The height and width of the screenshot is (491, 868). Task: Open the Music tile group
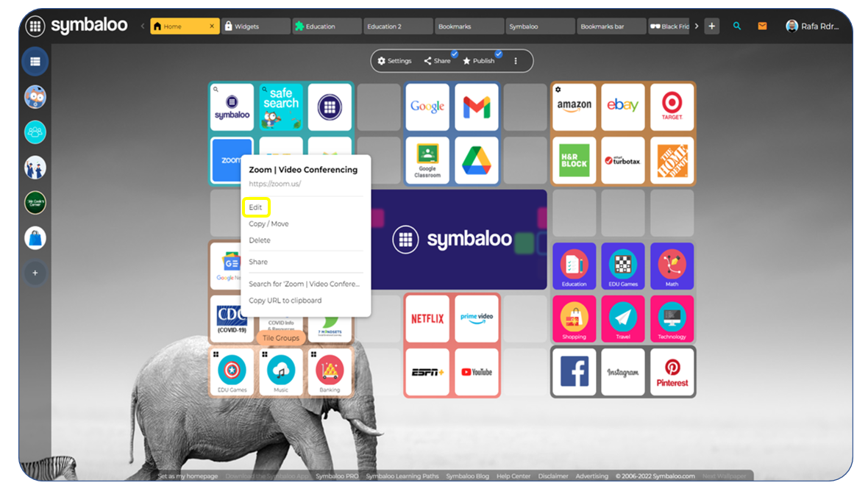[281, 372]
